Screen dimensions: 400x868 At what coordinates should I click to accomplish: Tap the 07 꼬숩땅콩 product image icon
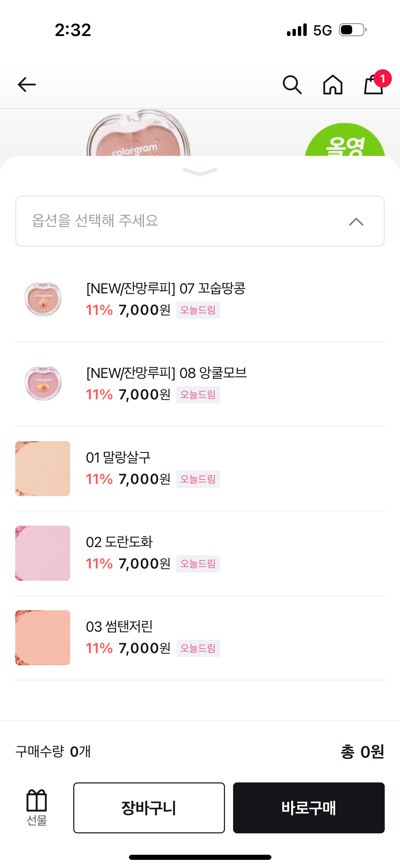pos(43,299)
